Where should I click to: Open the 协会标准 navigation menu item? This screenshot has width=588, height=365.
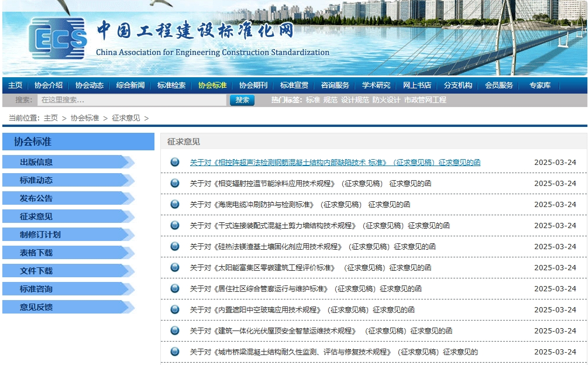(212, 85)
